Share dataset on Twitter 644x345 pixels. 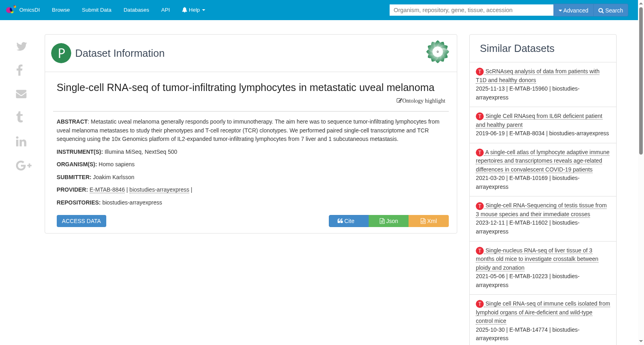click(x=21, y=46)
